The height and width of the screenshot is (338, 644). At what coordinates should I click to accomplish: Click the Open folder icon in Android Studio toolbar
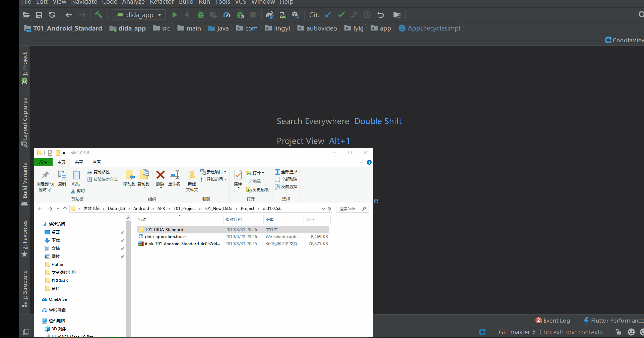pyautogui.click(x=26, y=15)
